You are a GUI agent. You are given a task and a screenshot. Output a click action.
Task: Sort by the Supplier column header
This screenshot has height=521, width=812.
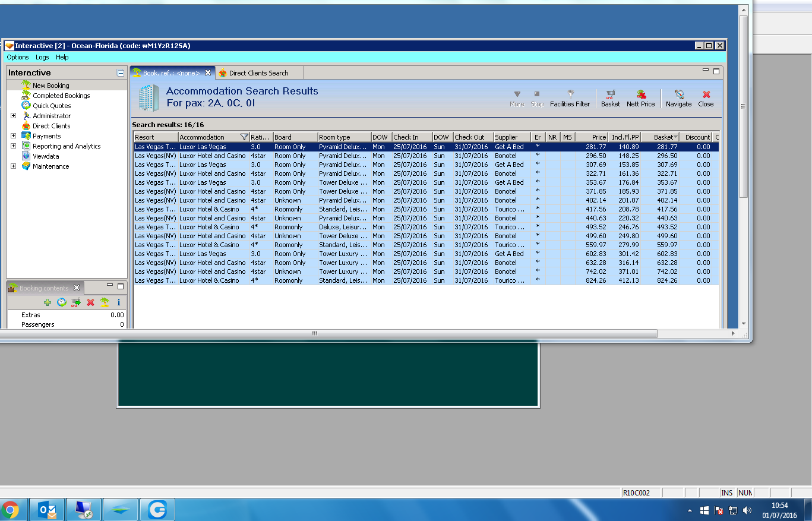[511, 137]
